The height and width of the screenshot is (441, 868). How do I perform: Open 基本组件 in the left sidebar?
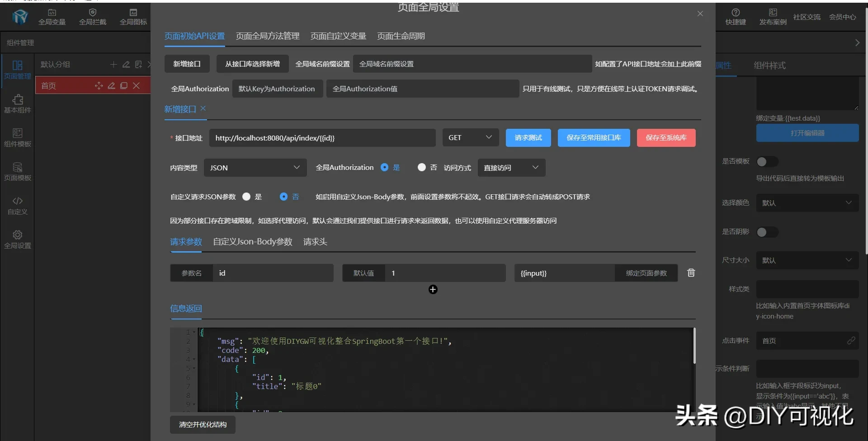[18, 103]
